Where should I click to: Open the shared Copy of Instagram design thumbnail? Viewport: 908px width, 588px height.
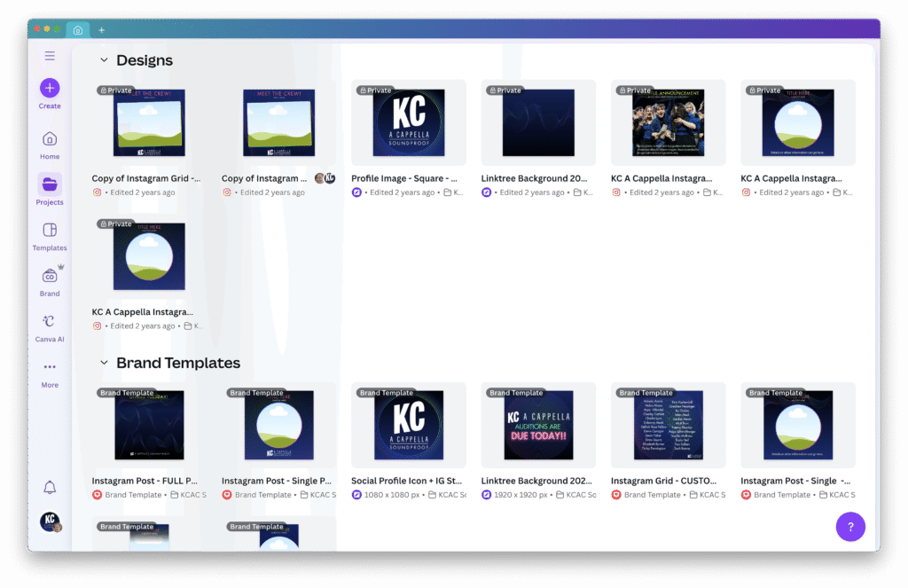tap(278, 122)
